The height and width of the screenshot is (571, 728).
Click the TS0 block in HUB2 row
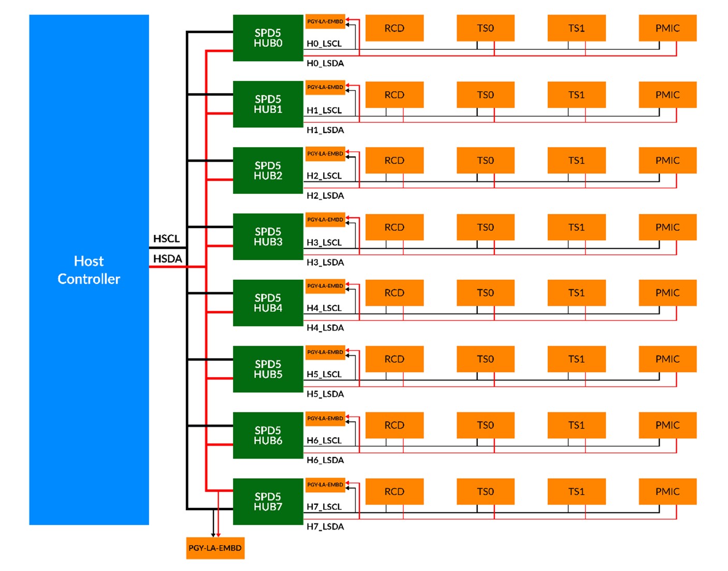click(x=486, y=161)
